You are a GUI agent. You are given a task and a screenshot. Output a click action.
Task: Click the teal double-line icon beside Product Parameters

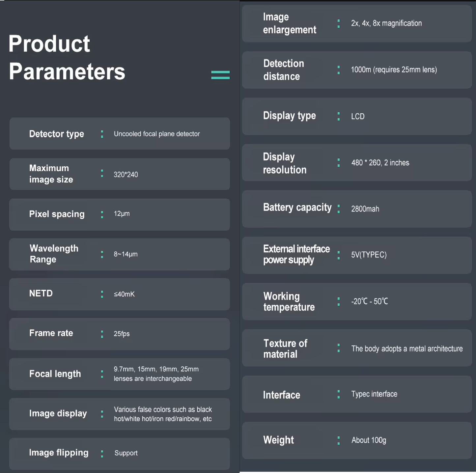[x=220, y=75]
